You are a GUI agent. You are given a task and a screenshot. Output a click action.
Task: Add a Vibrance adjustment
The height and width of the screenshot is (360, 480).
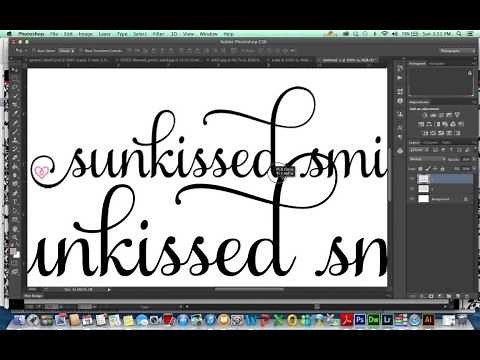(x=457, y=115)
